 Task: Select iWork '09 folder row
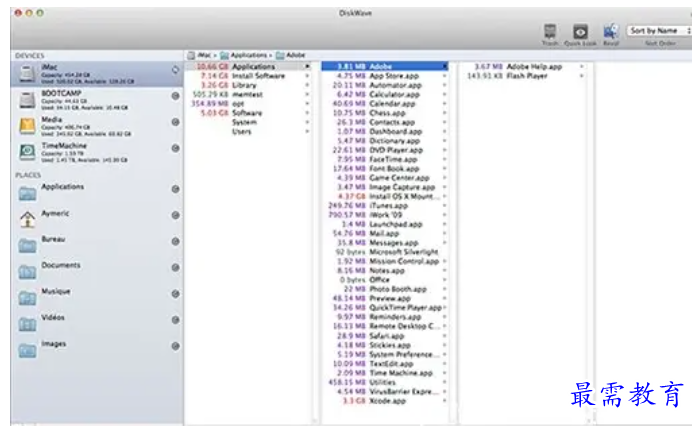point(385,215)
